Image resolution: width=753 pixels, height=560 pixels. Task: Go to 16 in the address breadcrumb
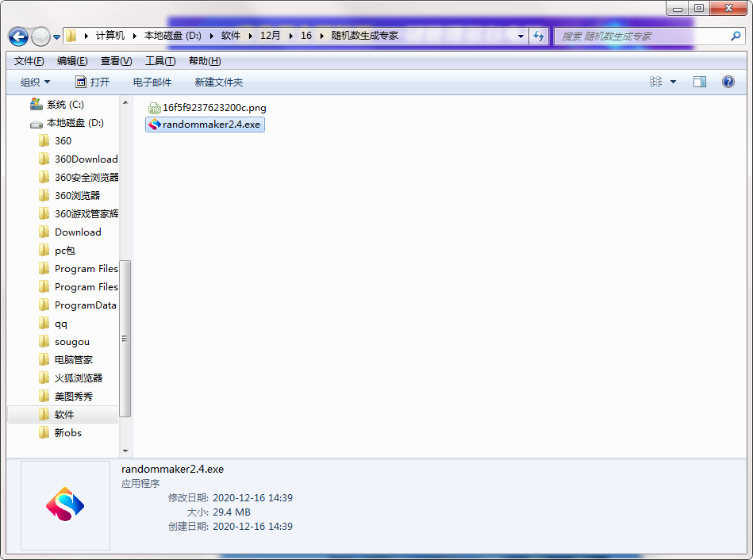tap(306, 36)
